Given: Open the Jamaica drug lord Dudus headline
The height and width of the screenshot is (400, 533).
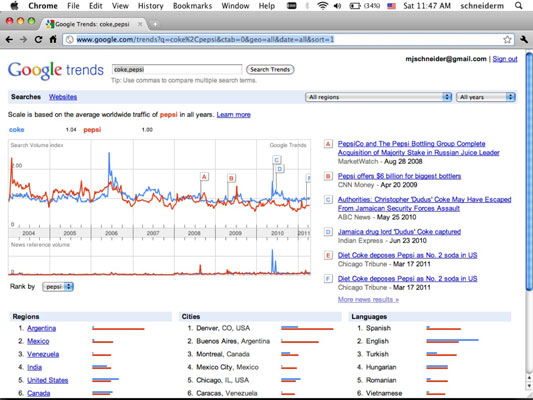Looking at the screenshot, I should [x=399, y=232].
